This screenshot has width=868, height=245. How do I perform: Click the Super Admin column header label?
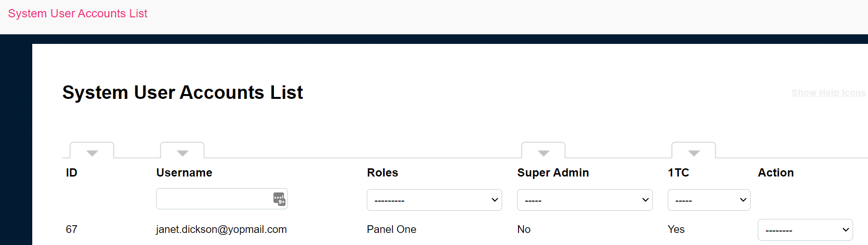coord(553,173)
